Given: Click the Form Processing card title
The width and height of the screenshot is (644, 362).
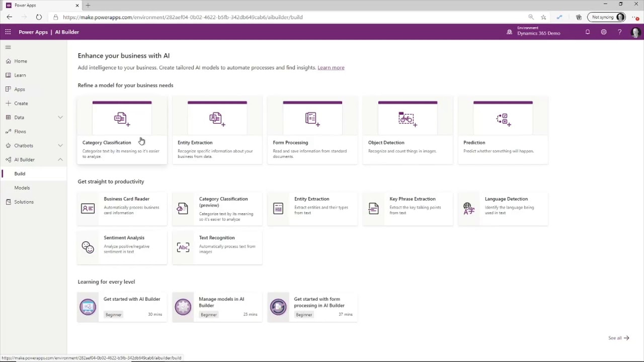Looking at the screenshot, I should coord(290,143).
